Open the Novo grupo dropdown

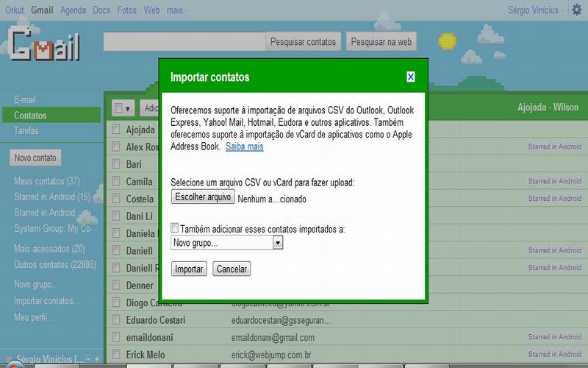226,243
